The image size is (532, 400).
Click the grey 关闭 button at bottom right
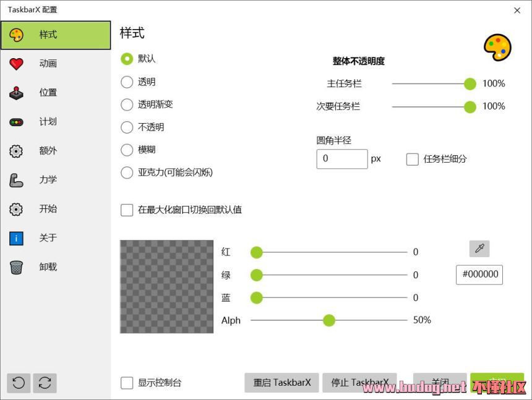440,383
